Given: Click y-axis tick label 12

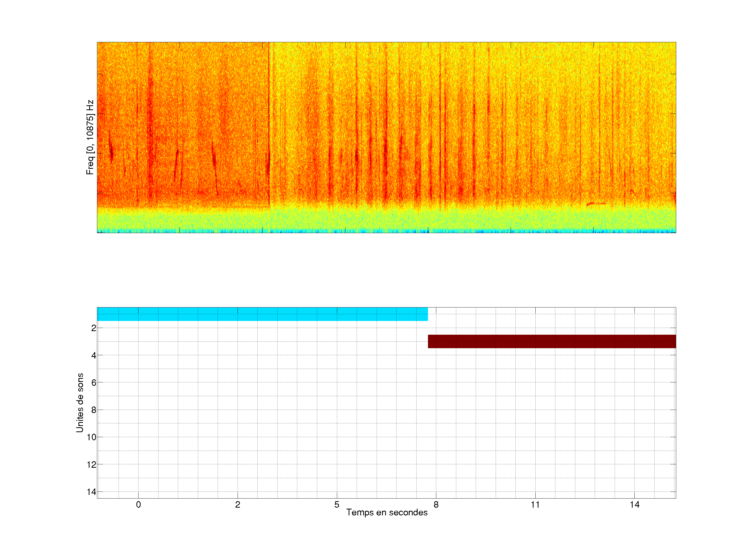Looking at the screenshot, I should (92, 465).
